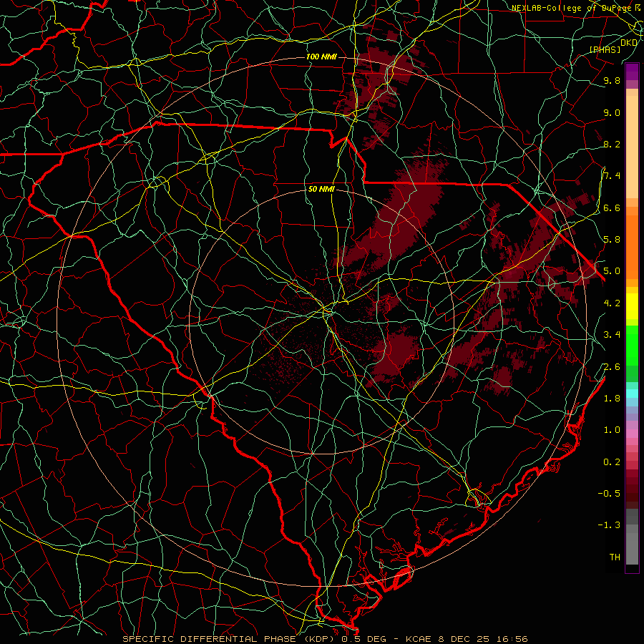Viewport: 644px width, 644px height.
Task: Click the 1.8 legend value
Action: [x=612, y=399]
